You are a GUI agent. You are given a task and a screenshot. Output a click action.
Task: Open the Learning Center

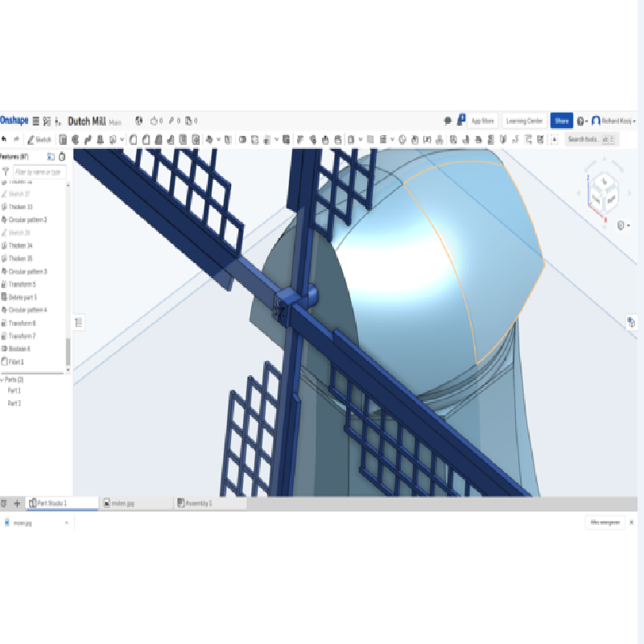click(x=524, y=121)
